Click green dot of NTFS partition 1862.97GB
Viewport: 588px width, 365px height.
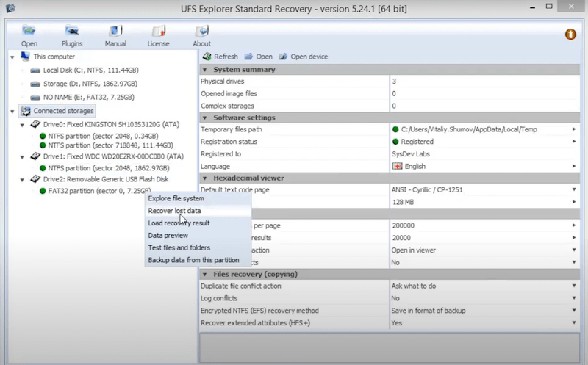point(43,168)
